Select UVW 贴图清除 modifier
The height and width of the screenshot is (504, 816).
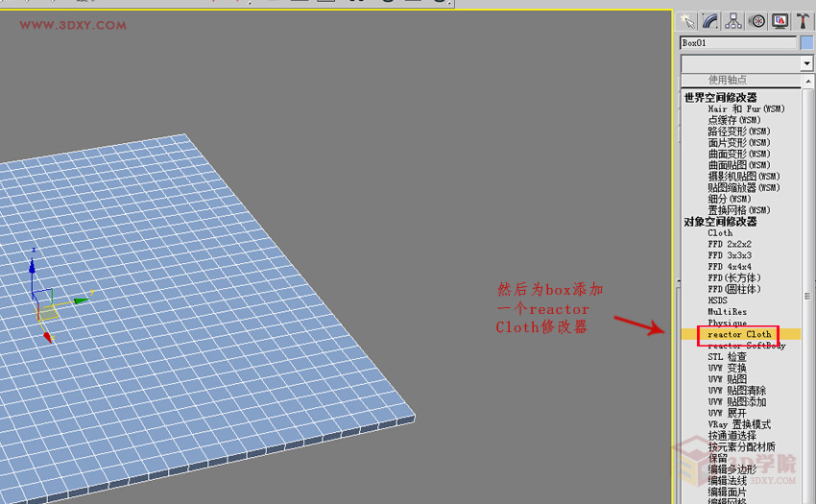(736, 391)
